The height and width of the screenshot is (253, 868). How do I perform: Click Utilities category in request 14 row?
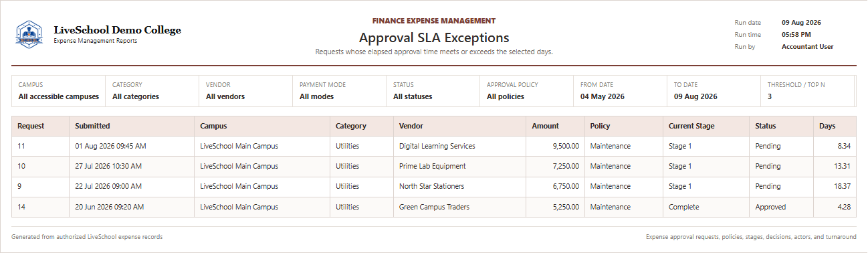click(x=348, y=207)
